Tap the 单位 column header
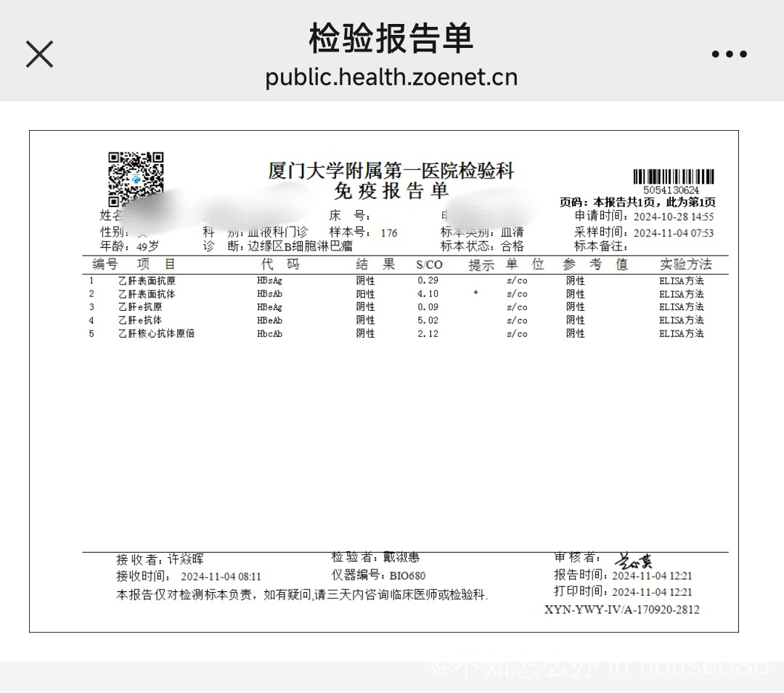 click(x=525, y=264)
